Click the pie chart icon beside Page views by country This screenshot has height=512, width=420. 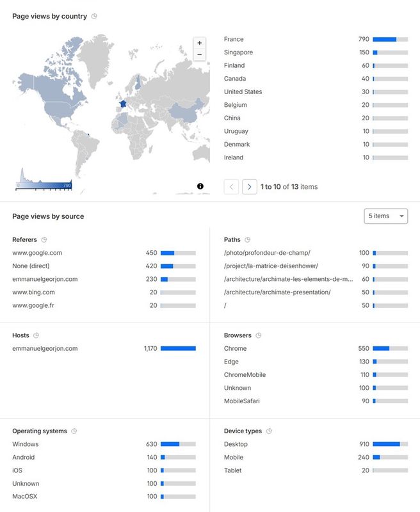pyautogui.click(x=94, y=16)
